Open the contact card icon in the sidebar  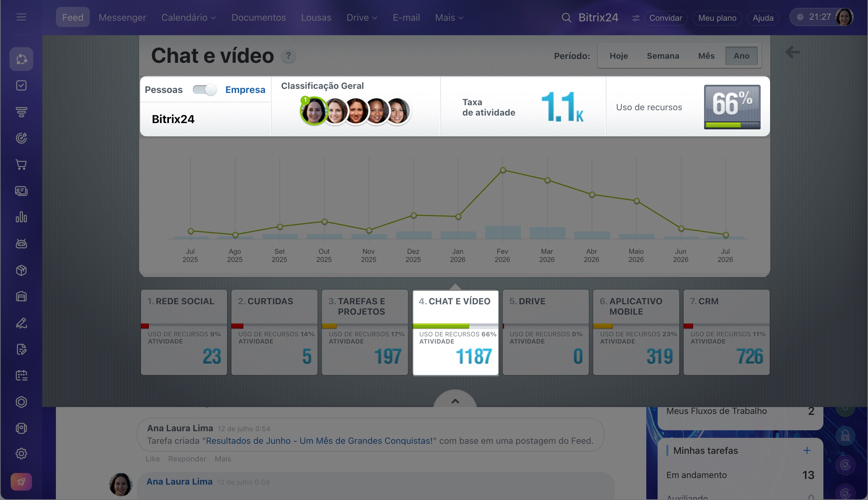point(21,191)
